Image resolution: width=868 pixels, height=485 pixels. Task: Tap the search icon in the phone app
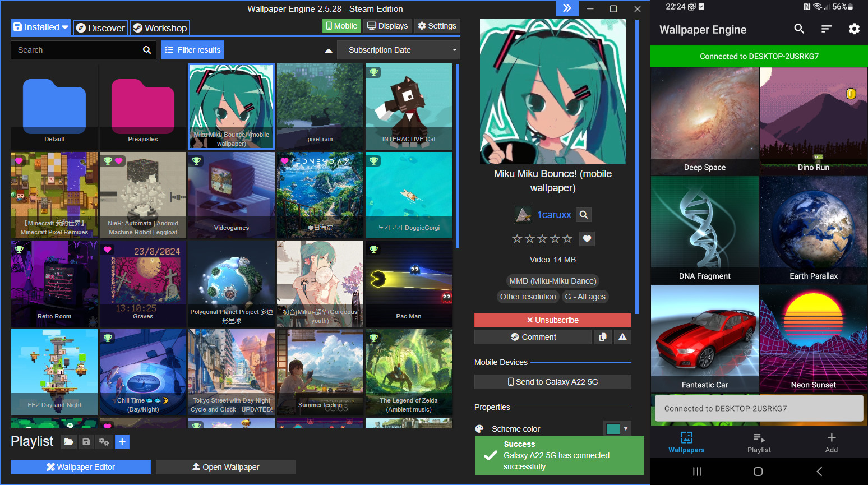[799, 29]
